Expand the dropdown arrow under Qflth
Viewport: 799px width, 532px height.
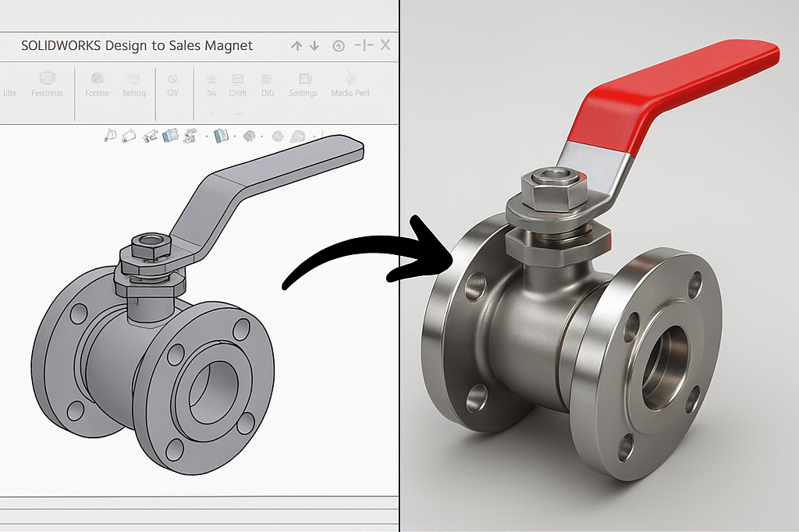[238, 112]
